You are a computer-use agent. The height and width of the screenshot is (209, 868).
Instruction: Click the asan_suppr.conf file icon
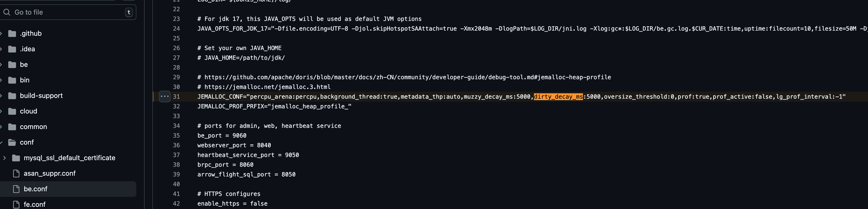point(16,173)
